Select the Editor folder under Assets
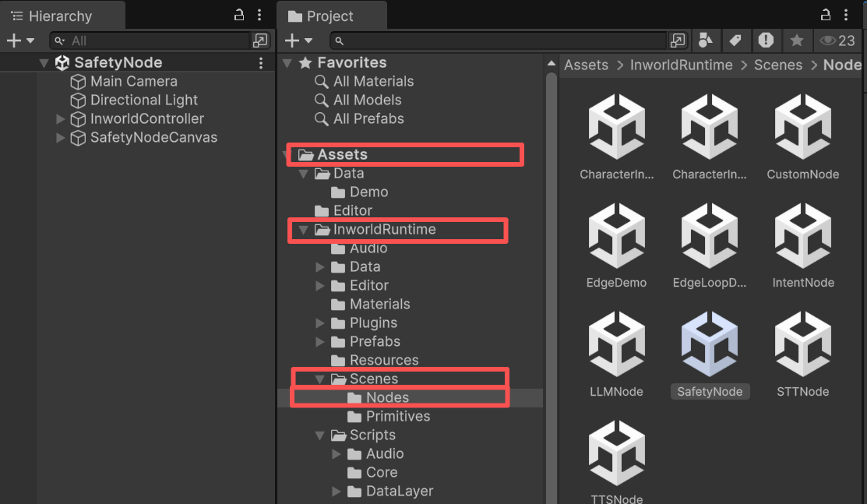 pyautogui.click(x=352, y=211)
